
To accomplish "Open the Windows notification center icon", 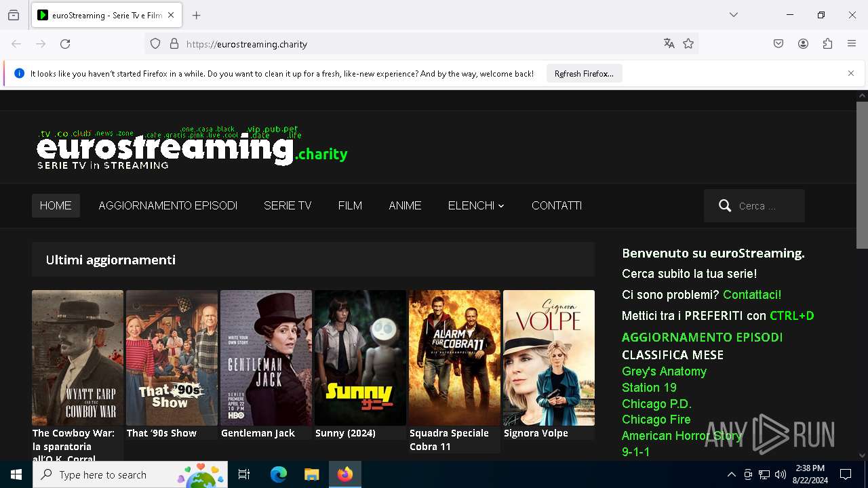I will (846, 474).
